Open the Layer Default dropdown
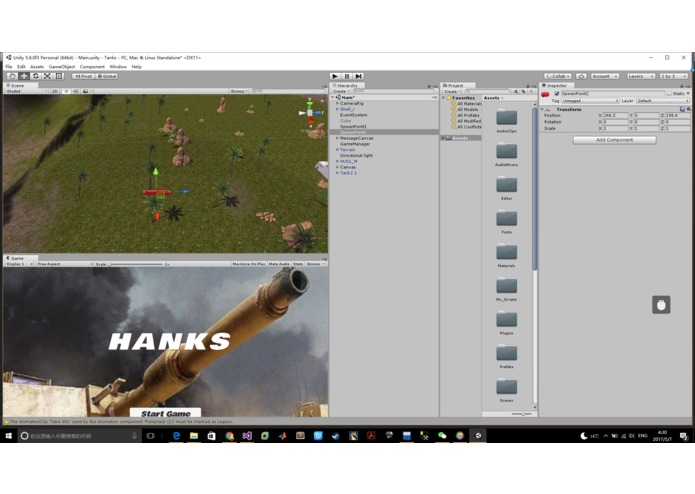This screenshot has height=494, width=695. tap(663, 101)
